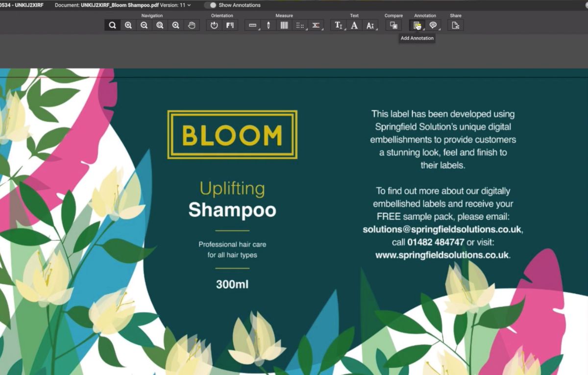Viewport: 588px width, 375px height.
Task: Click the large A font icon
Action: (x=354, y=25)
